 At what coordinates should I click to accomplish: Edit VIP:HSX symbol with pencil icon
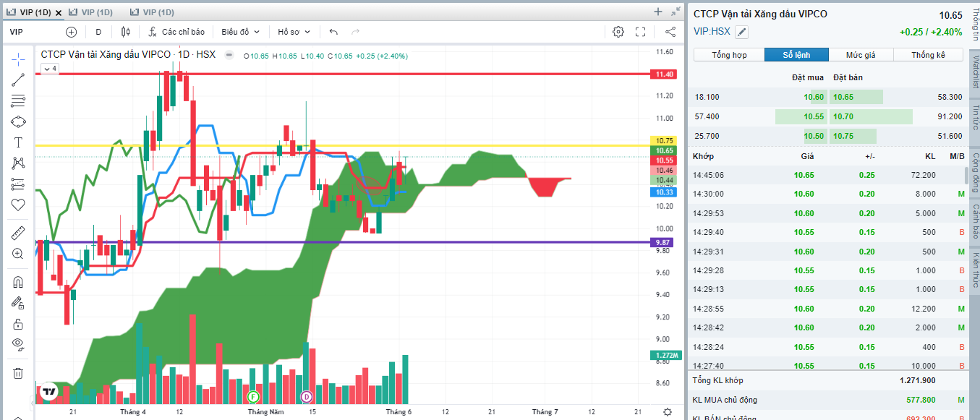[742, 32]
